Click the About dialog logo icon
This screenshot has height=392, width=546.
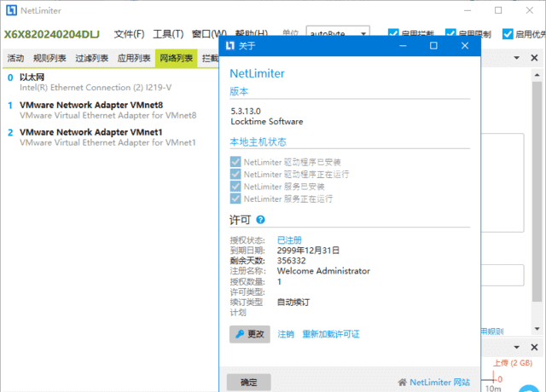click(230, 45)
